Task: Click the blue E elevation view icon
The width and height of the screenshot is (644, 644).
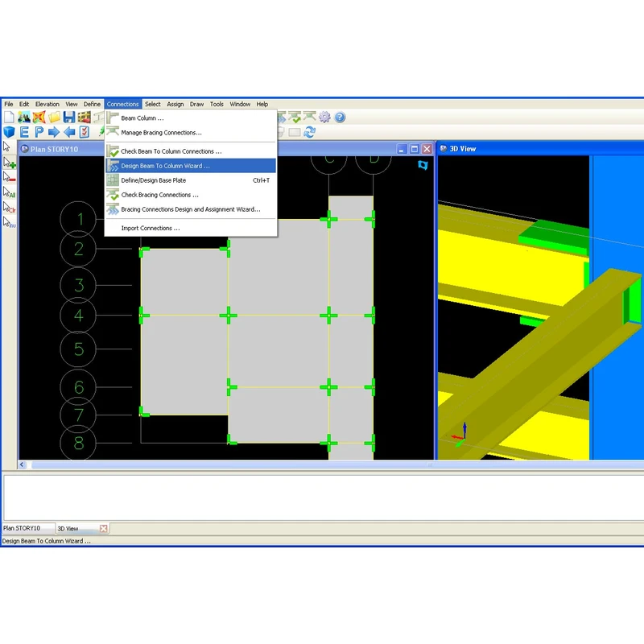Action: point(24,132)
